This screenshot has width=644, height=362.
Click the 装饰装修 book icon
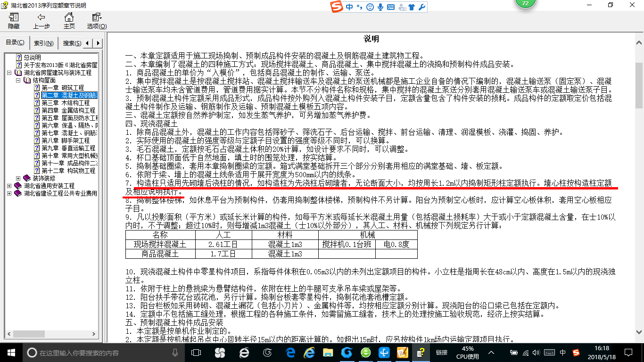(27, 178)
